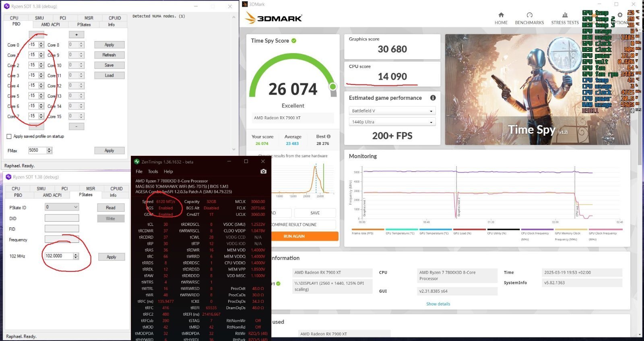
Task: Open the 1440p Ultra resolution dropdown
Action: 392,122
